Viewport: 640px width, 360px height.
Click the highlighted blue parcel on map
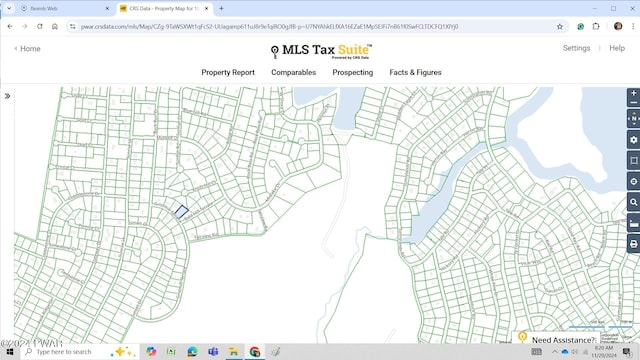182,212
